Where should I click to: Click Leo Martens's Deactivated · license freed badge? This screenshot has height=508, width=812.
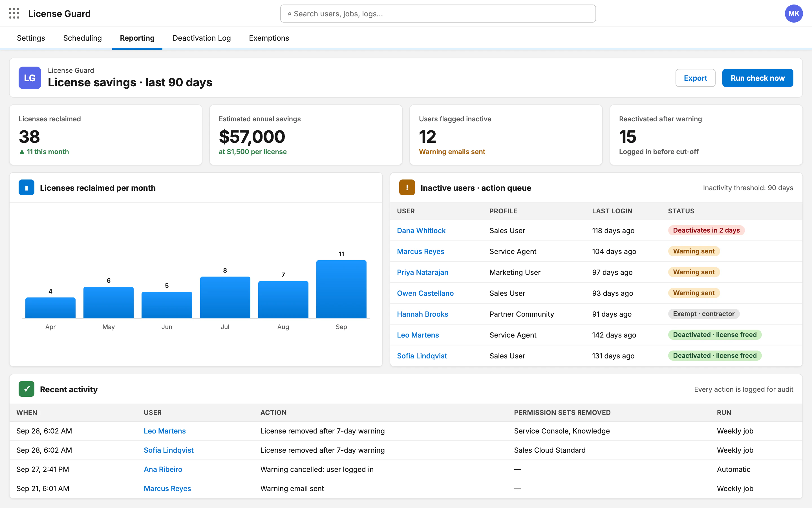(715, 335)
